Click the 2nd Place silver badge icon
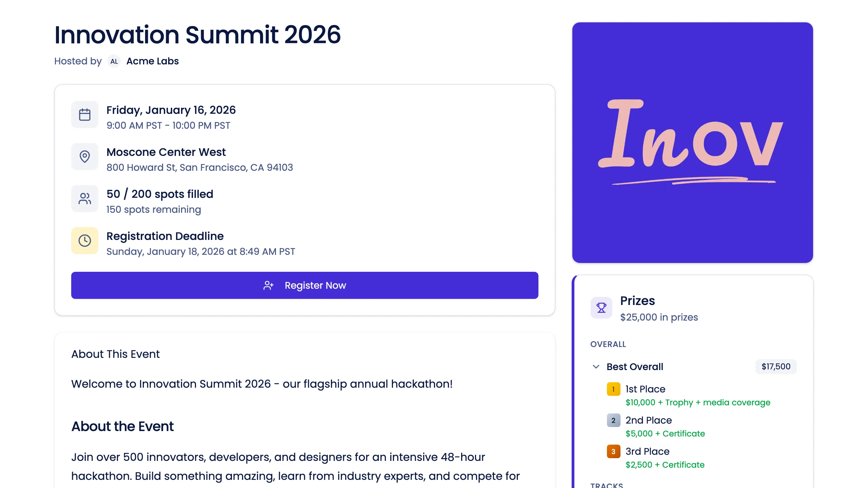This screenshot has height=488, width=868. 613,421
